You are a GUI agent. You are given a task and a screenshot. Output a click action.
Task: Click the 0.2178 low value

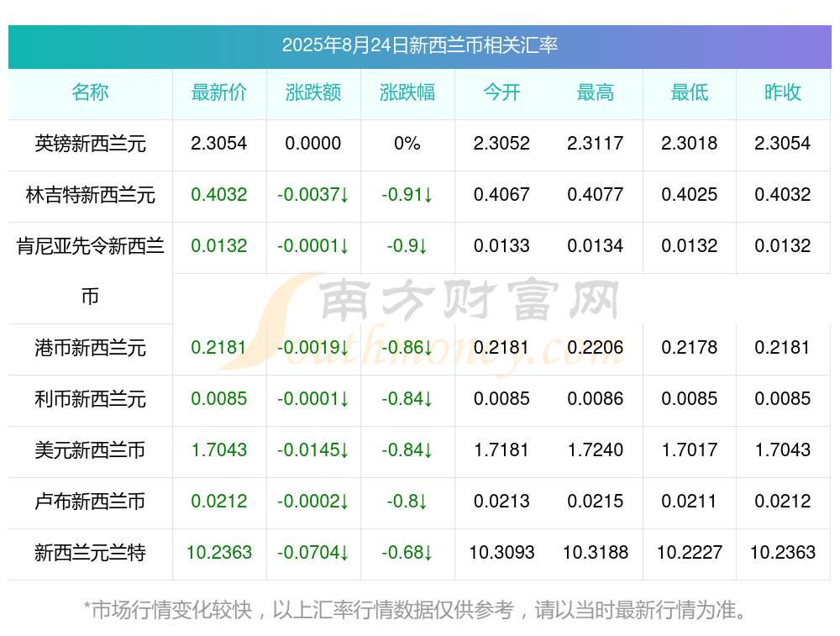(690, 347)
